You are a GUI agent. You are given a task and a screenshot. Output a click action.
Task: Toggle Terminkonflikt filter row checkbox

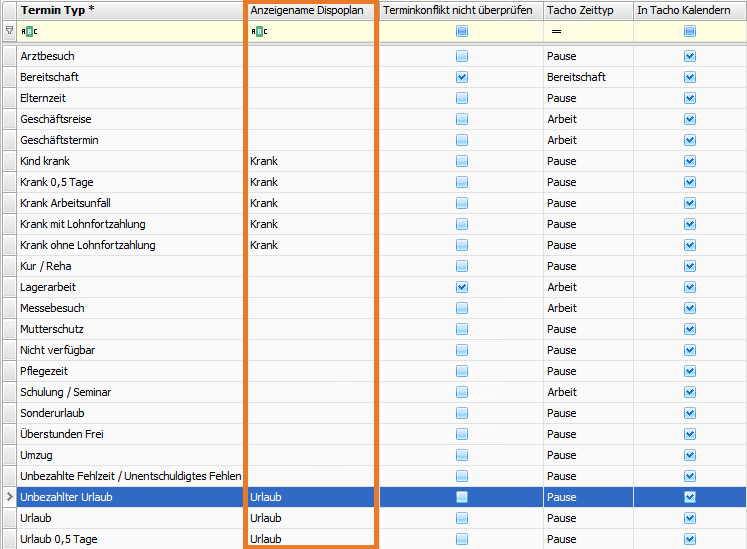click(x=462, y=31)
